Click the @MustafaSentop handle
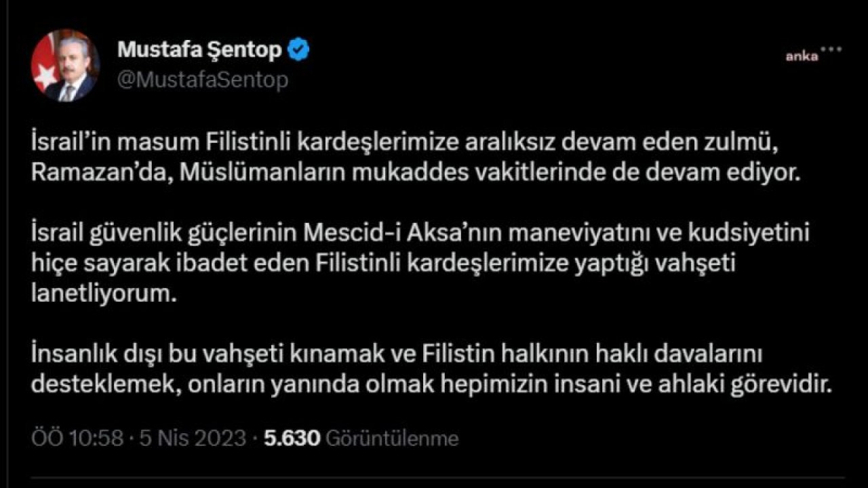This screenshot has height=488, width=868. (203, 81)
